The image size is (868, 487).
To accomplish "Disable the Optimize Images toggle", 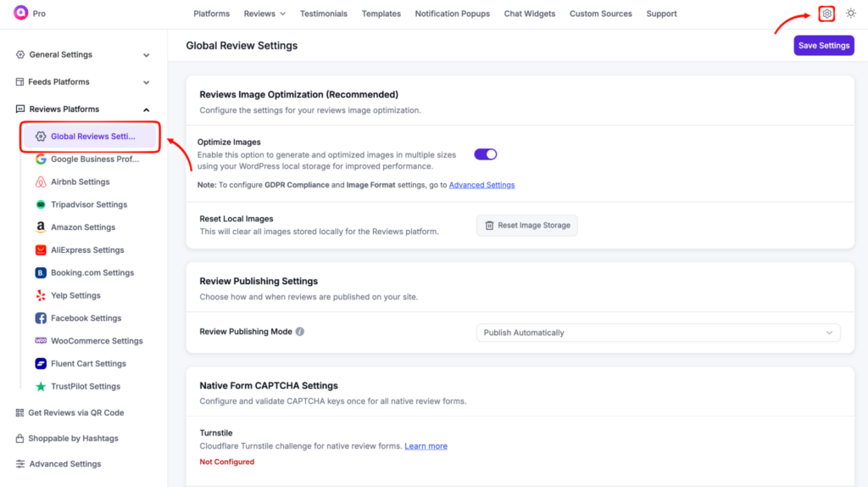I will click(x=486, y=154).
